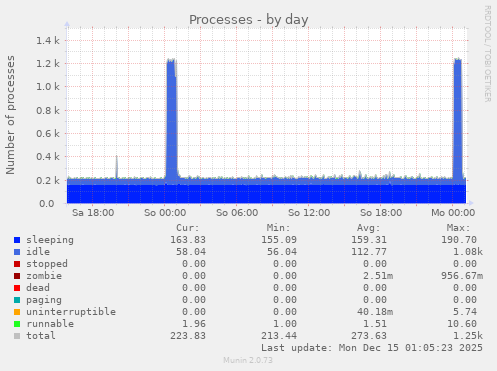
Task: Click the 'idle' legend label
Action: click(x=38, y=252)
